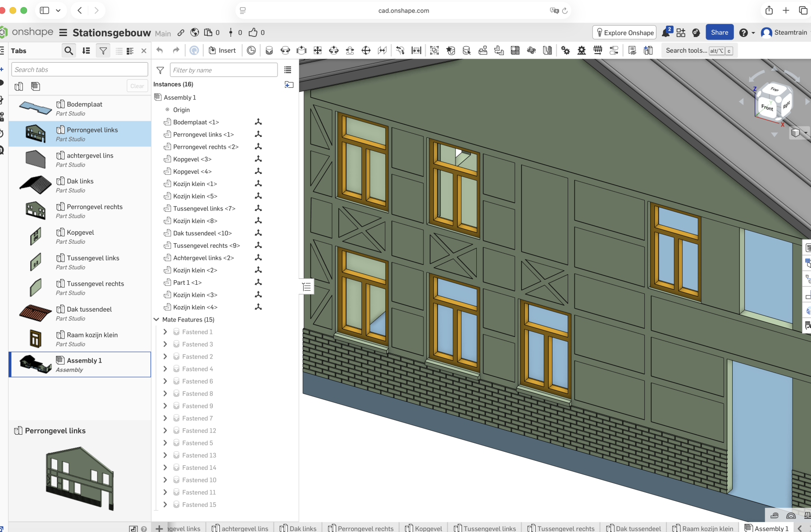This screenshot has height=532, width=811.
Task: Switch to the Dak links bottom tab
Action: (298, 528)
